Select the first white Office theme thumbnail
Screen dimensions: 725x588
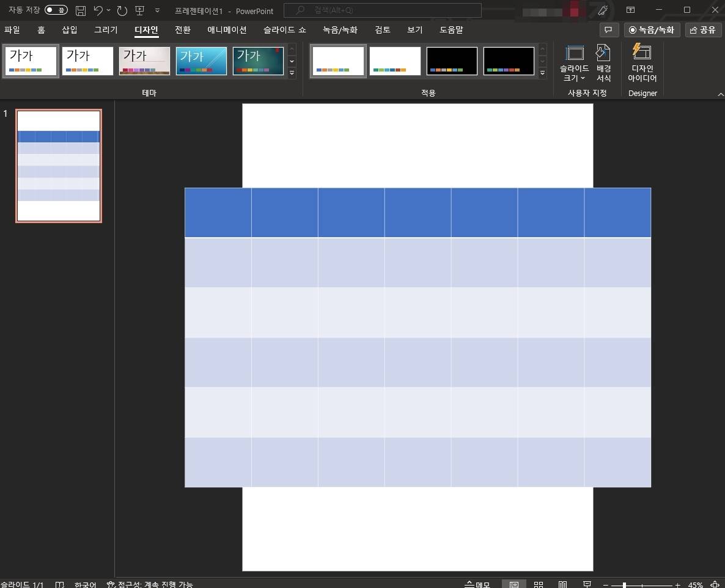(x=31, y=61)
